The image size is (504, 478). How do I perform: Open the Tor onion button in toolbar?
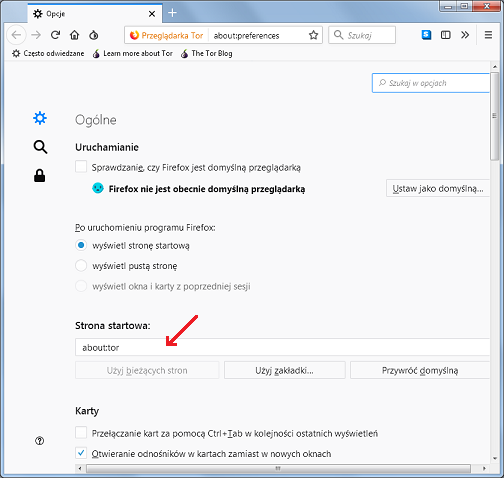pyautogui.click(x=94, y=35)
